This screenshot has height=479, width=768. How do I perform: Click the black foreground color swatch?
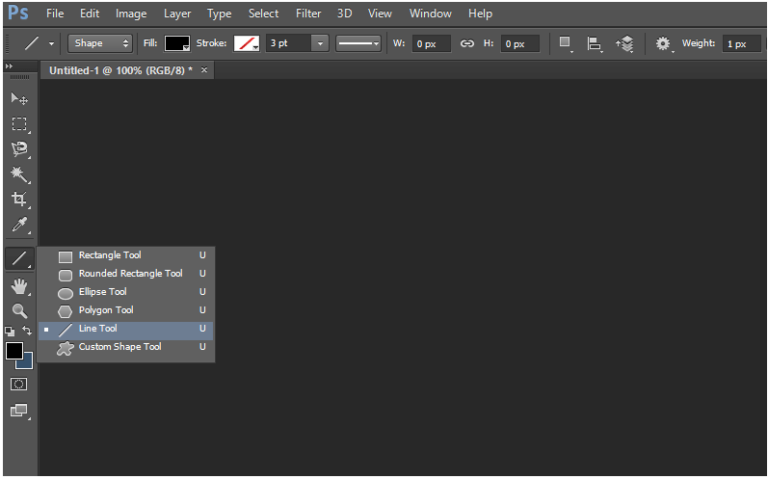click(14, 351)
